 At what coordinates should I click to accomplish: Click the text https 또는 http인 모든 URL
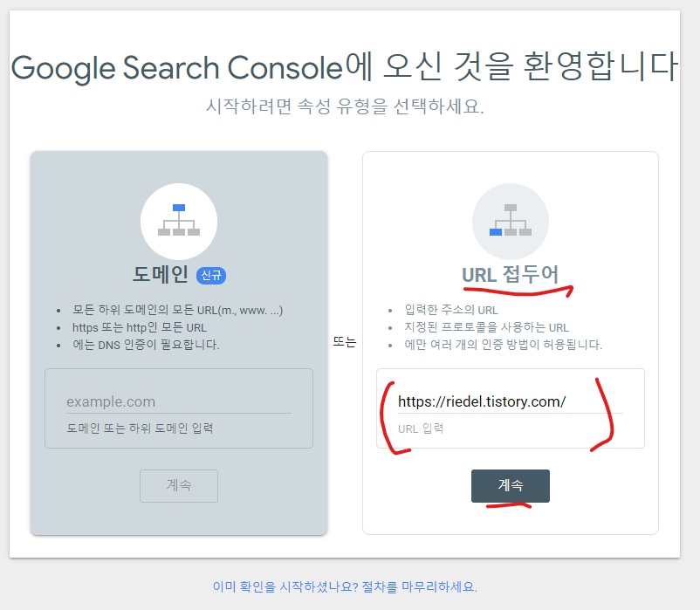pyautogui.click(x=140, y=327)
